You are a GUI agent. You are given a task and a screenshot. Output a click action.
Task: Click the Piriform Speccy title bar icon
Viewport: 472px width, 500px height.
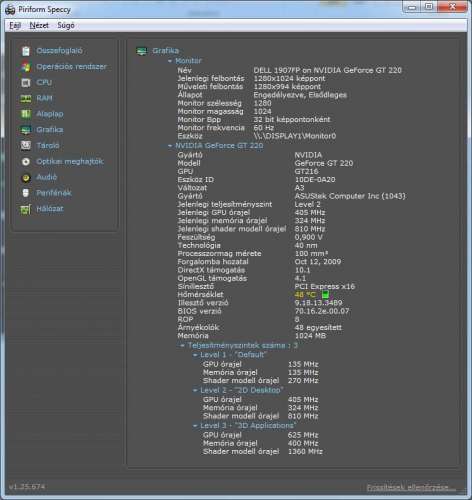coord(10,10)
